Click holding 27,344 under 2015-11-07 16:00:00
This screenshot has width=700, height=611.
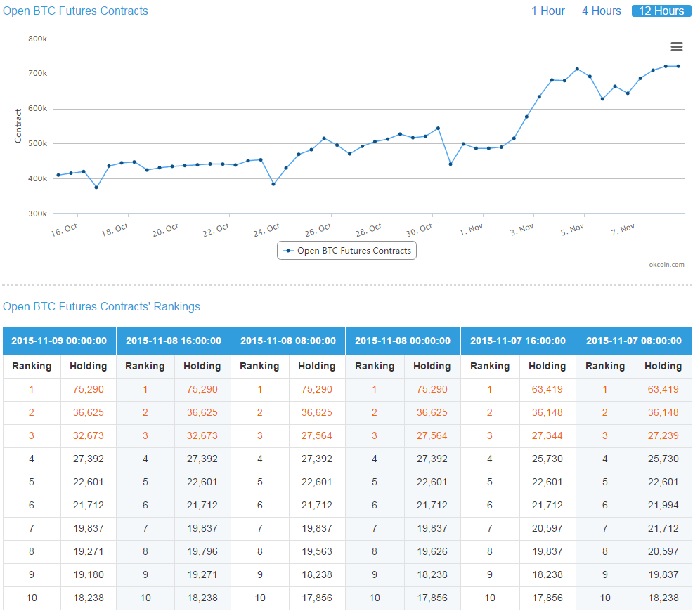[x=547, y=435]
